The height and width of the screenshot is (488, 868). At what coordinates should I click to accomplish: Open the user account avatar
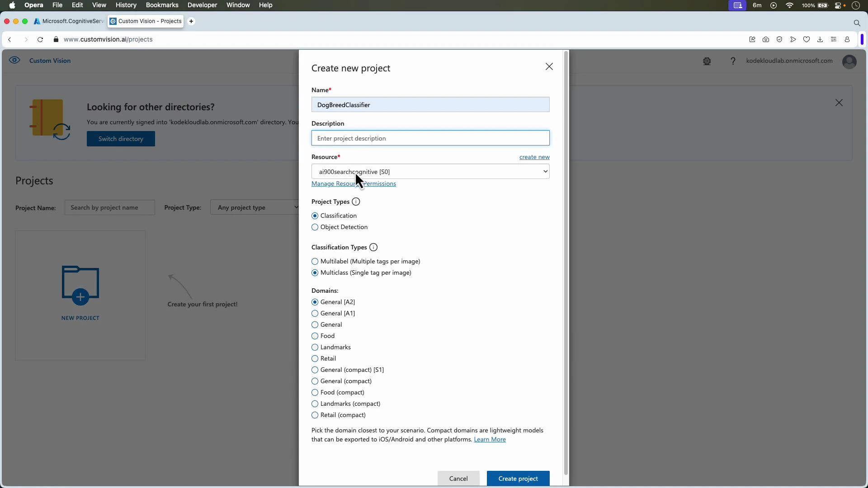tap(849, 61)
